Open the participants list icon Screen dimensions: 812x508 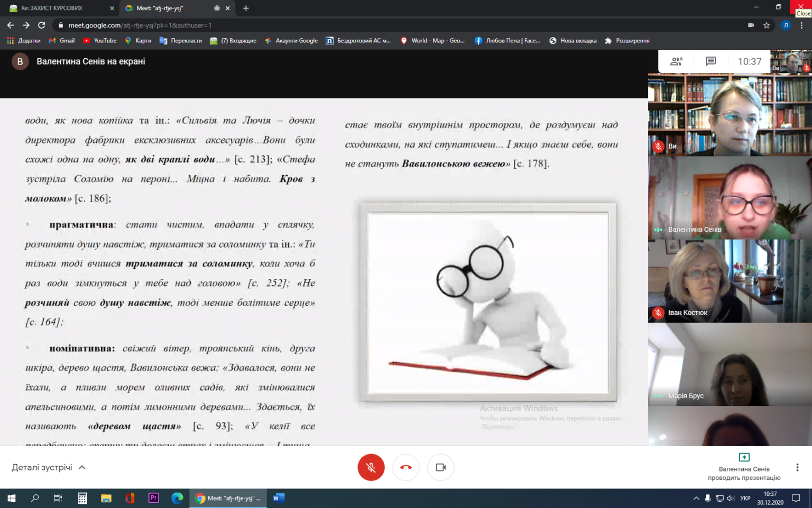pos(676,61)
